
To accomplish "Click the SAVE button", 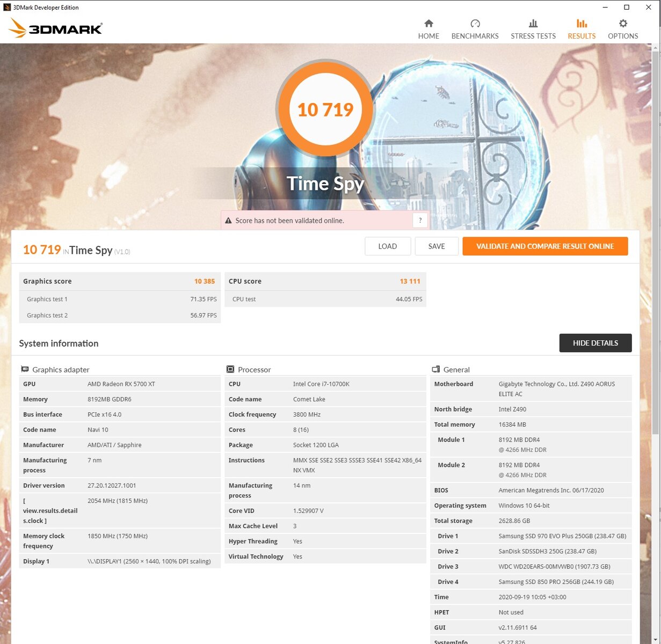I will 437,246.
